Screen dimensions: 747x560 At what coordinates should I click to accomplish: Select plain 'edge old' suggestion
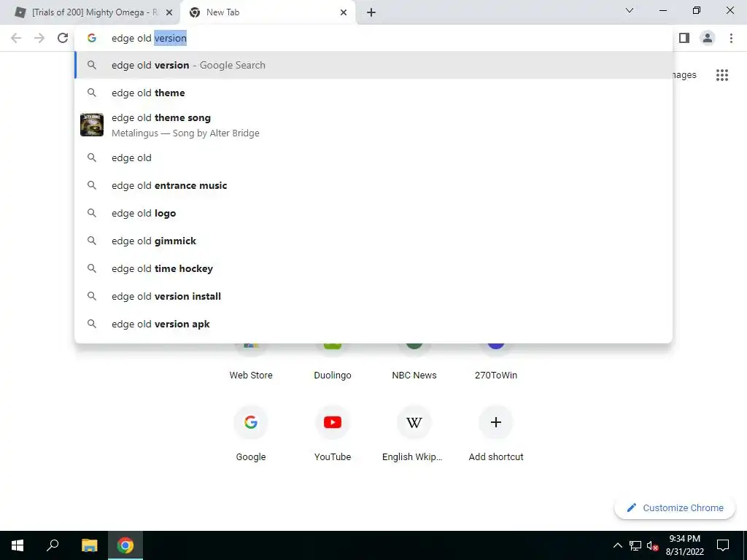coord(373,157)
